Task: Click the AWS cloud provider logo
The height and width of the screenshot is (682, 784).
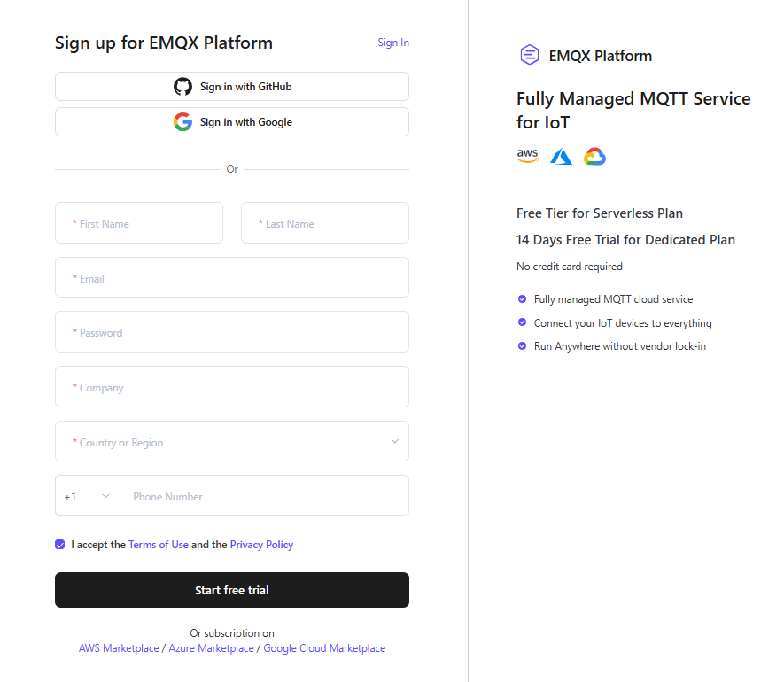Action: pyautogui.click(x=527, y=156)
